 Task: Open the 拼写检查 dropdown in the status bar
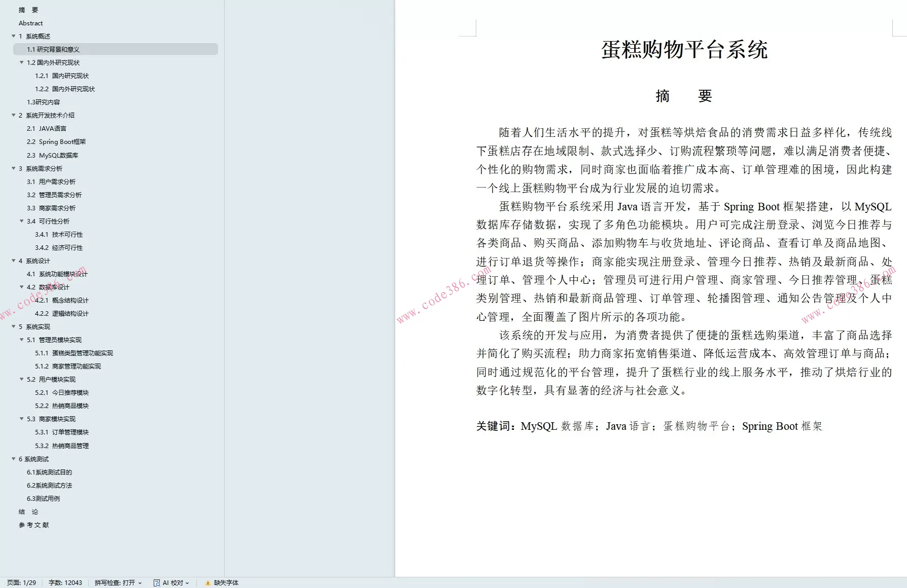pos(140,582)
